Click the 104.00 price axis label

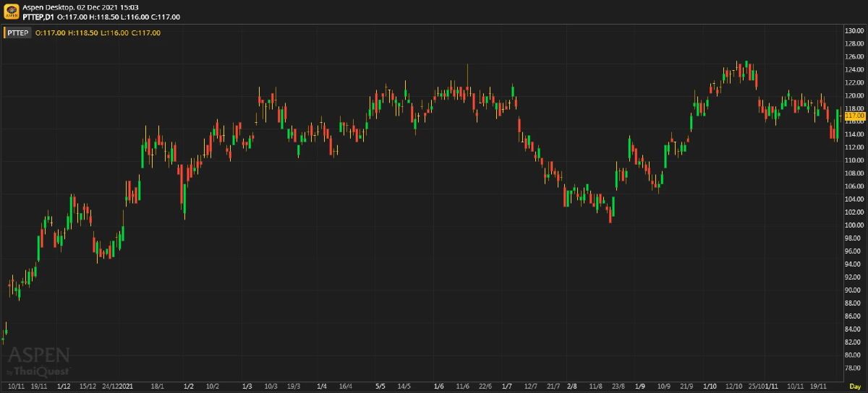[855, 199]
